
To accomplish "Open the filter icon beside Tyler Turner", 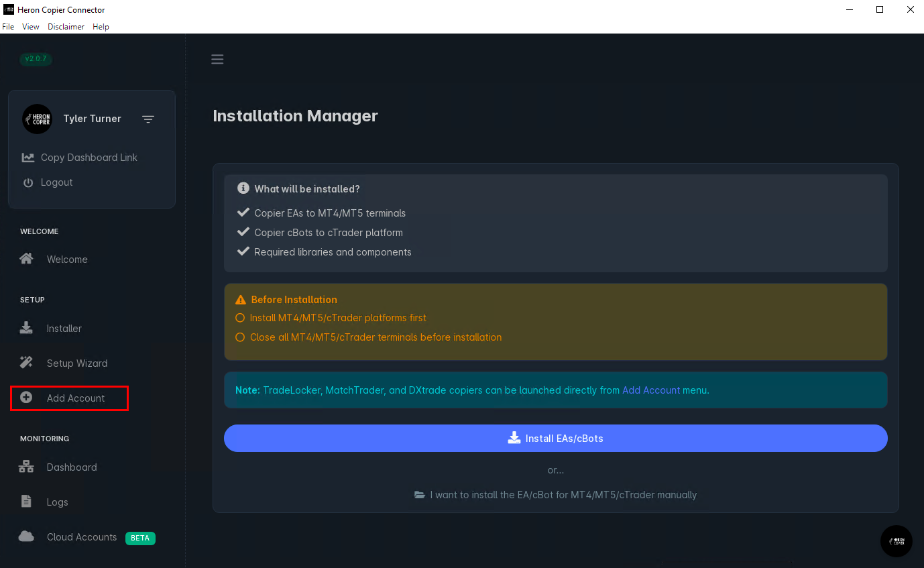I will 148,119.
